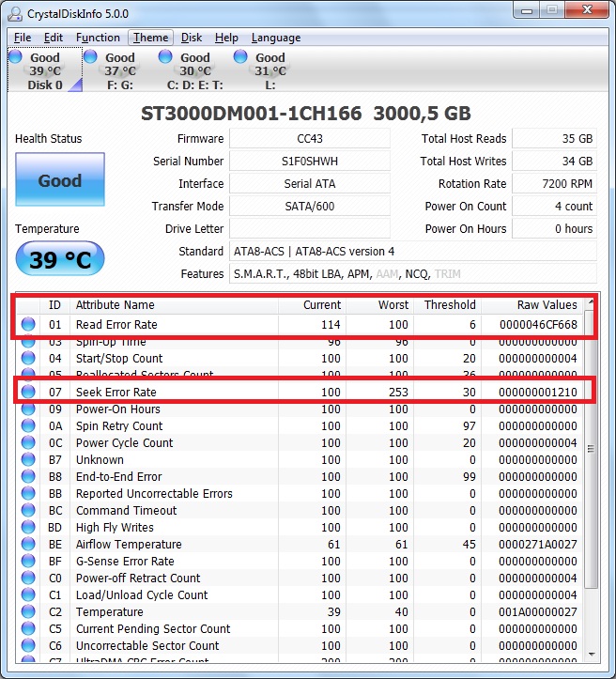Open the Help menu

point(226,38)
